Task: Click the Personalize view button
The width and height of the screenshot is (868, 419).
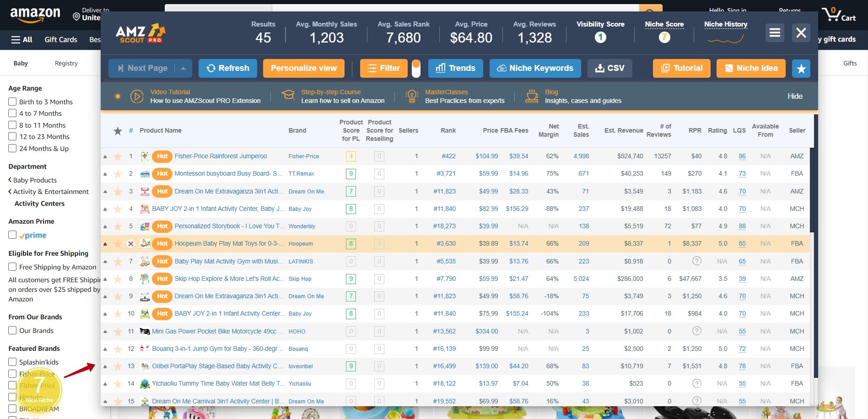Action: (303, 68)
